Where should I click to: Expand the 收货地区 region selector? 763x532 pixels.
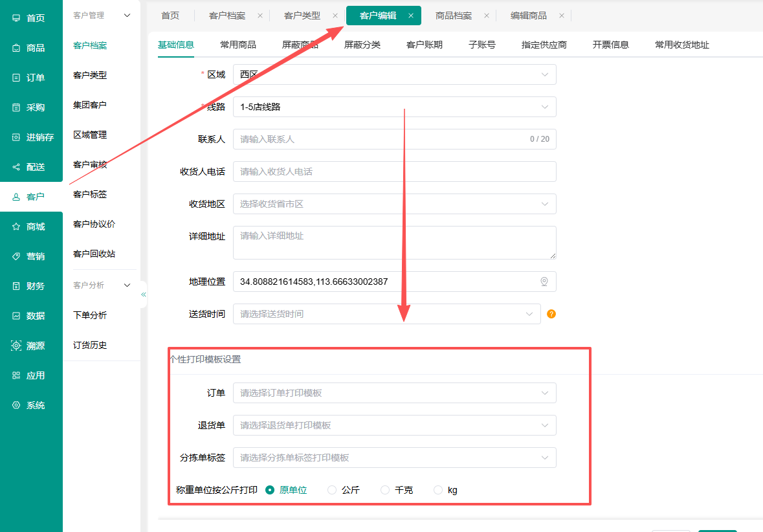[395, 204]
